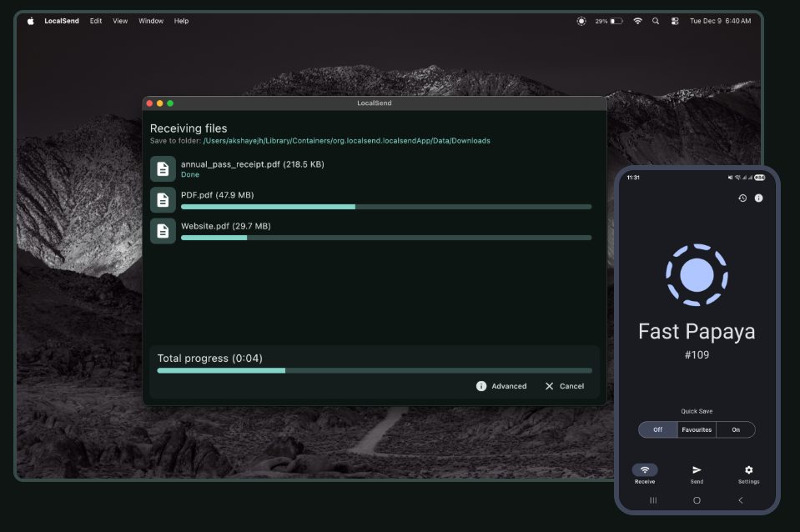Click the Total progress bar

pos(375,371)
